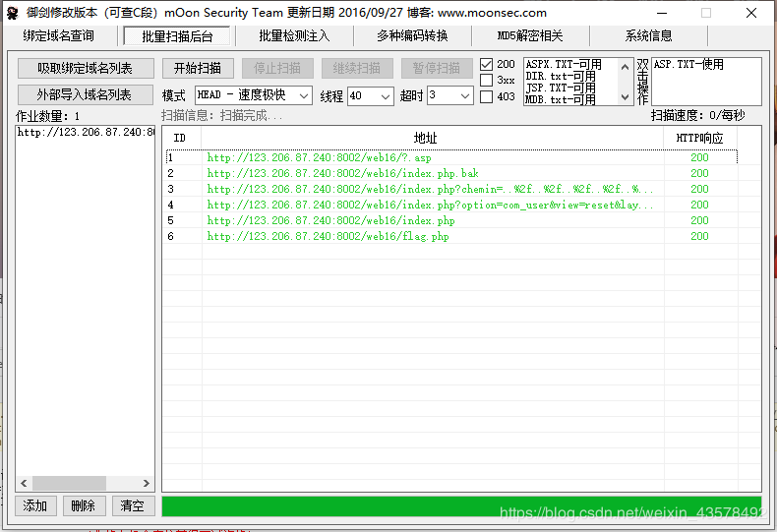Select result row with /web16/?.asp
Viewport: 777px width, 532px height.
[451, 157]
